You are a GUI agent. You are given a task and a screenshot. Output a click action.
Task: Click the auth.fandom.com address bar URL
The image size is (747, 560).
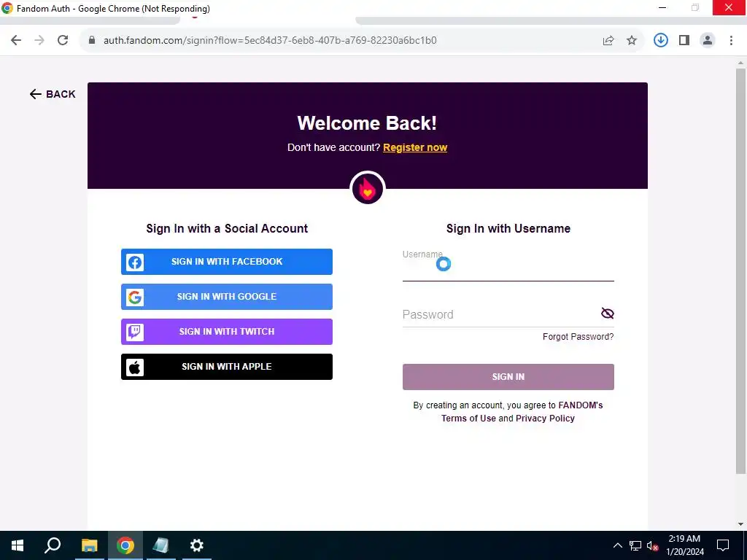point(270,41)
